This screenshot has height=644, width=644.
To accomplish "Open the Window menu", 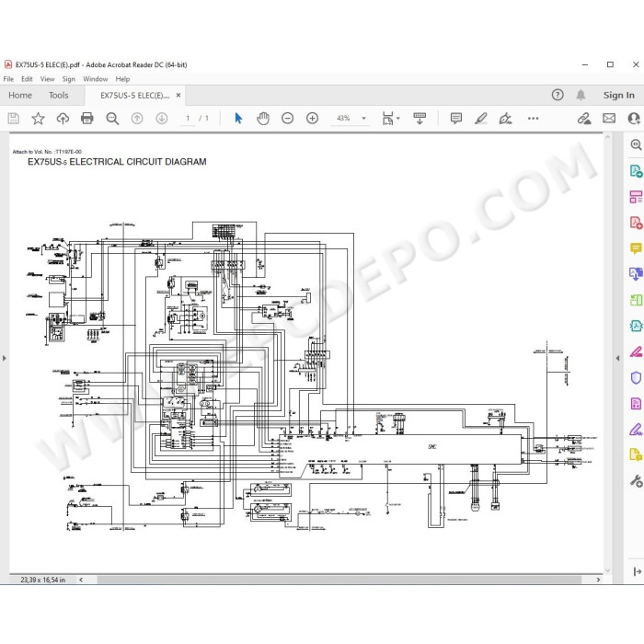I will [96, 79].
